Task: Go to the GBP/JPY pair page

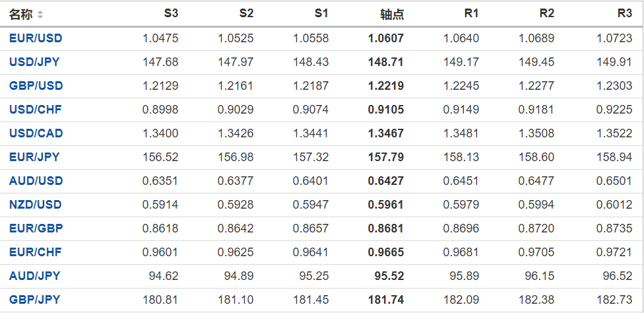Action: [34, 300]
